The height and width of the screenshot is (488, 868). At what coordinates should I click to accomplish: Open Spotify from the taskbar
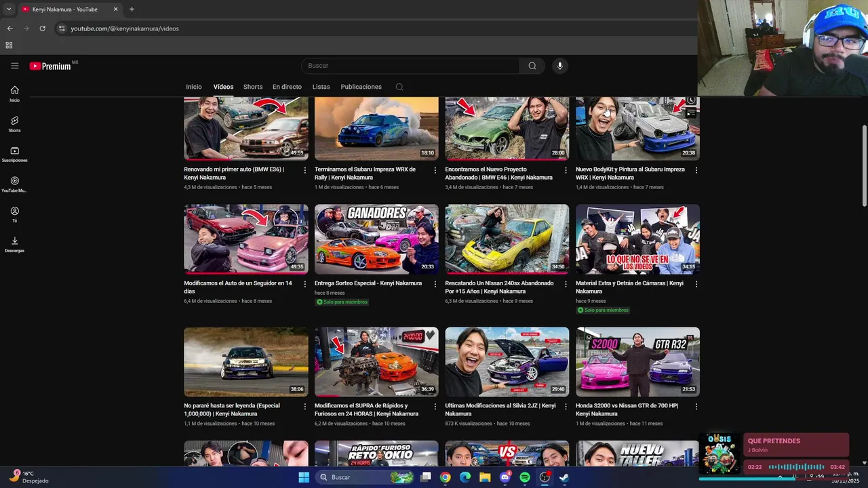pyautogui.click(x=525, y=477)
